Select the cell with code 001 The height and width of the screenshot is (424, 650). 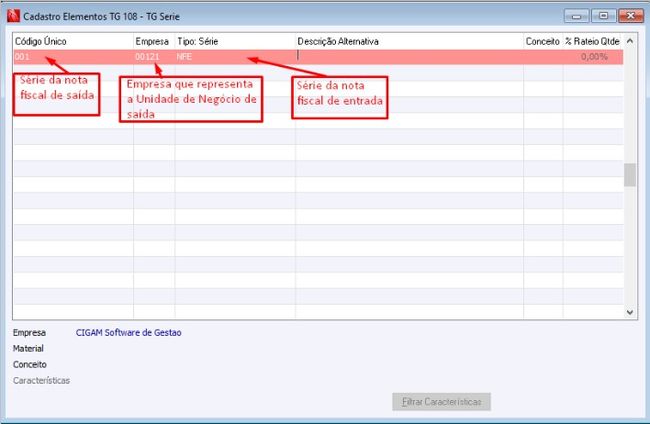73,57
